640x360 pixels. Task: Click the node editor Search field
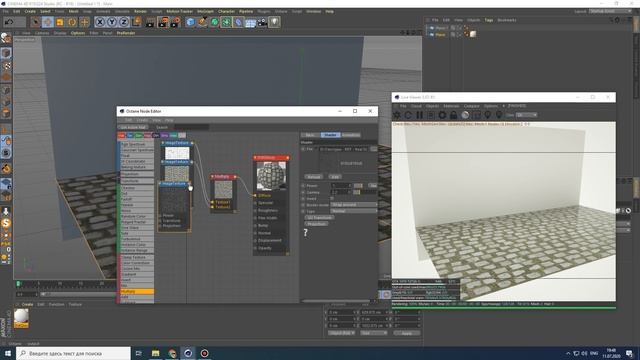(x=191, y=127)
